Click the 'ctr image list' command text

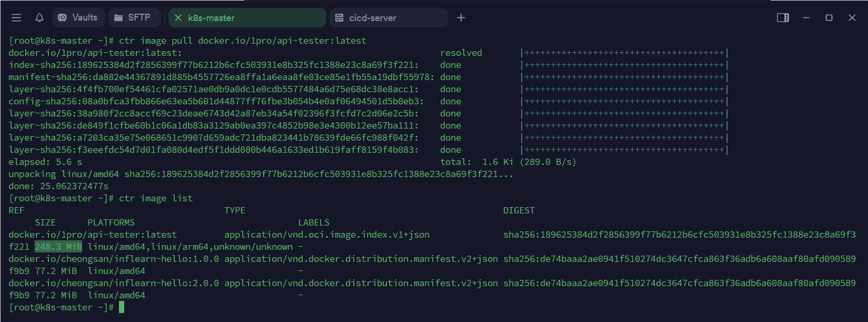(156, 198)
